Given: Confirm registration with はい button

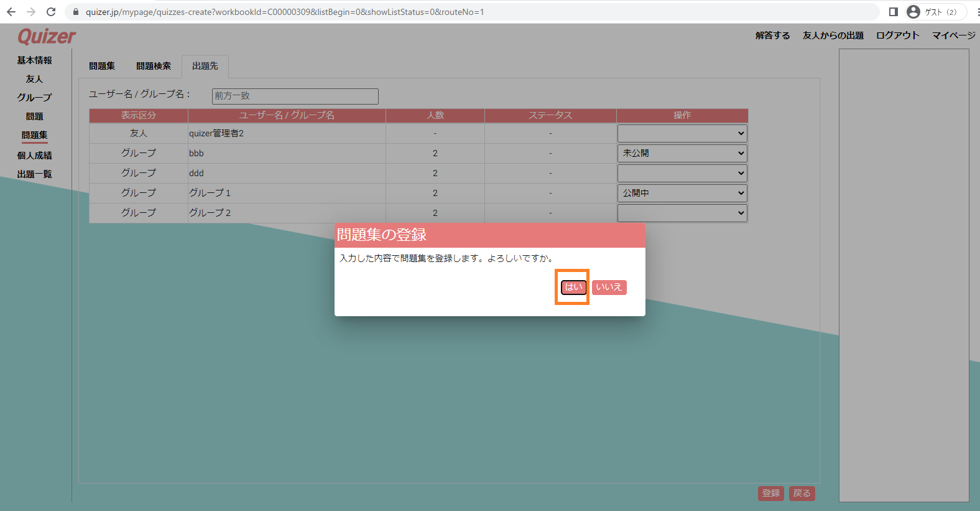Looking at the screenshot, I should [573, 287].
